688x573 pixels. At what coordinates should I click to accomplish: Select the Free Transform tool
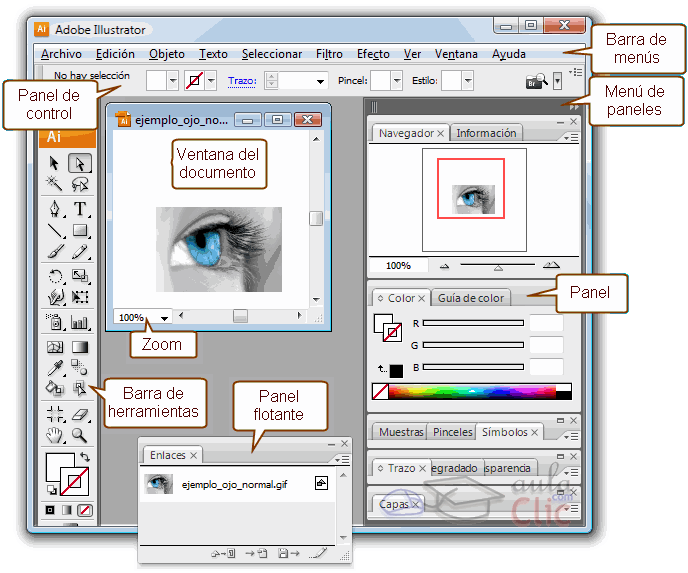coord(80,297)
